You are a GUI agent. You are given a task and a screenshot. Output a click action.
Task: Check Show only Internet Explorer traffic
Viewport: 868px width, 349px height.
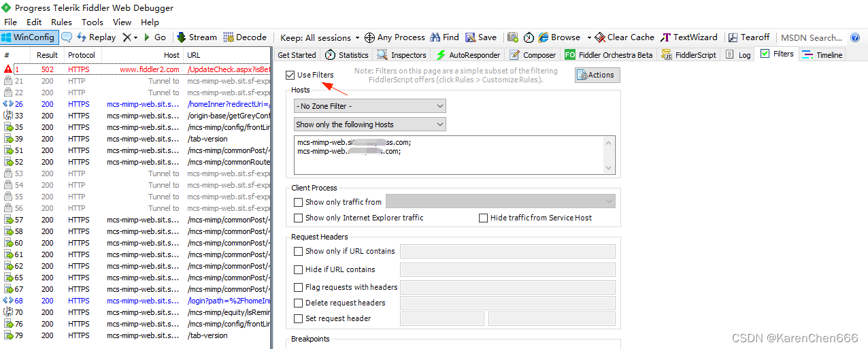pyautogui.click(x=298, y=218)
